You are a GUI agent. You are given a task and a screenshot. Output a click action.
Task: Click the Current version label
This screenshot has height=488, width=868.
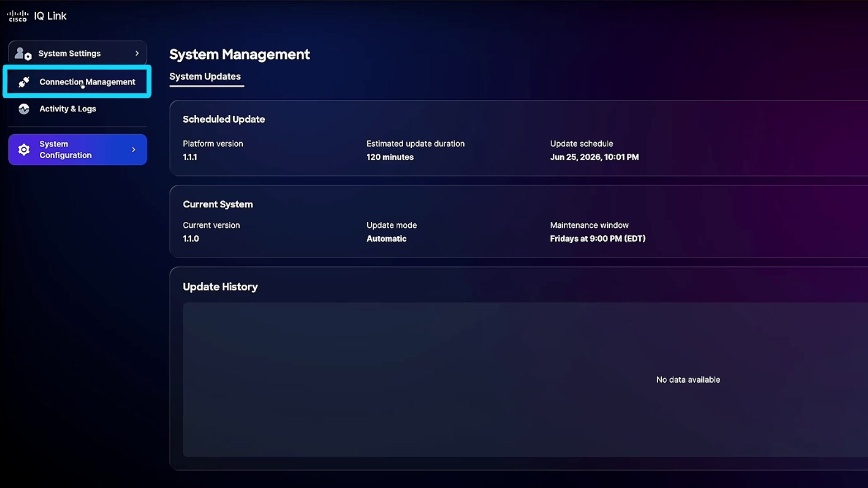point(212,225)
